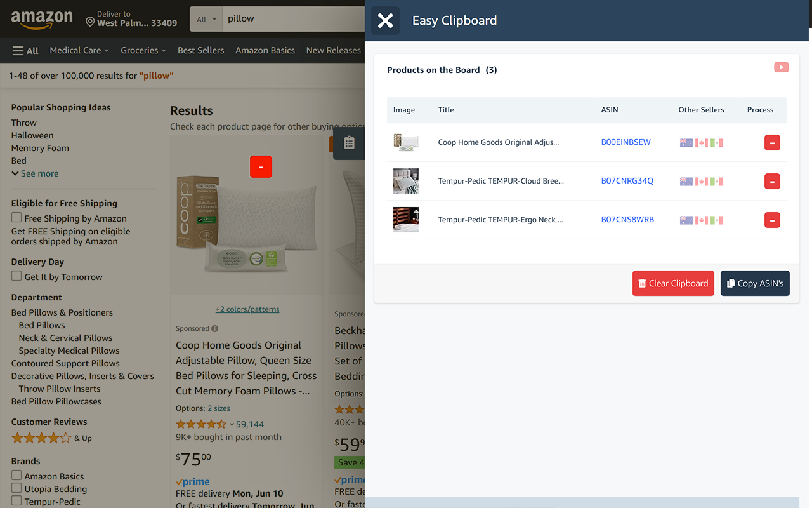The width and height of the screenshot is (812, 508).
Task: Open the Halloween shopping idea
Action: [32, 135]
